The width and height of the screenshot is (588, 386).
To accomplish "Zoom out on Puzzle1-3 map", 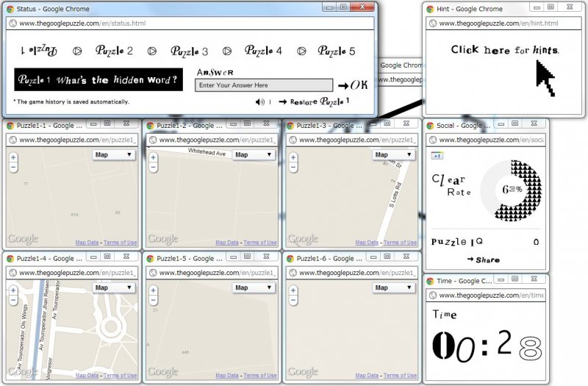I will click(293, 167).
